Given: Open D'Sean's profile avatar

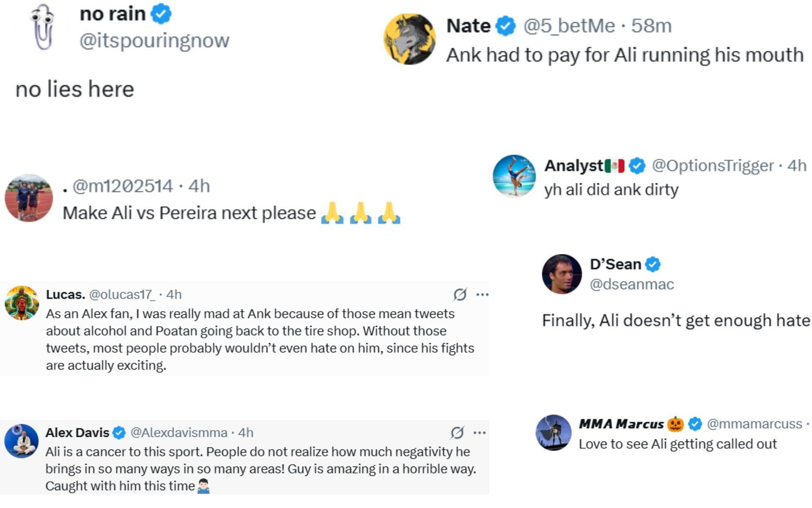Looking at the screenshot, I should (562, 274).
